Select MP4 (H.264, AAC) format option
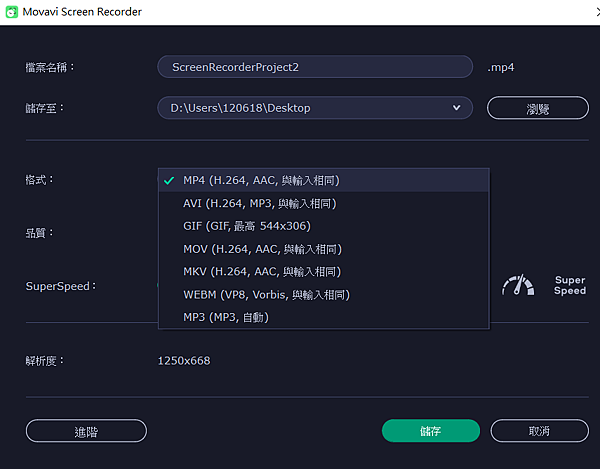This screenshot has height=469, width=600. [x=324, y=180]
